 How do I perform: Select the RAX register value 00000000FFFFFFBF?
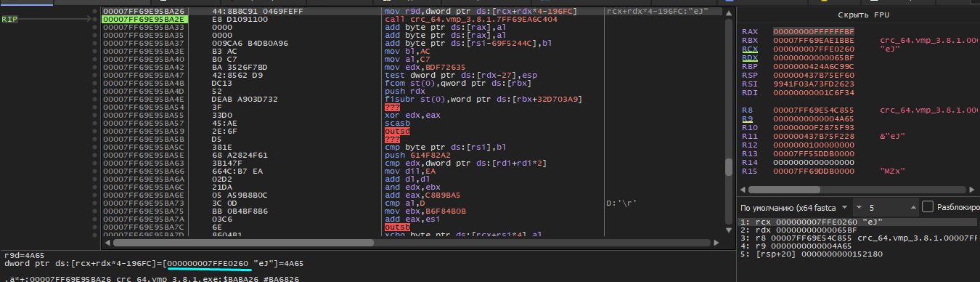coord(813,32)
